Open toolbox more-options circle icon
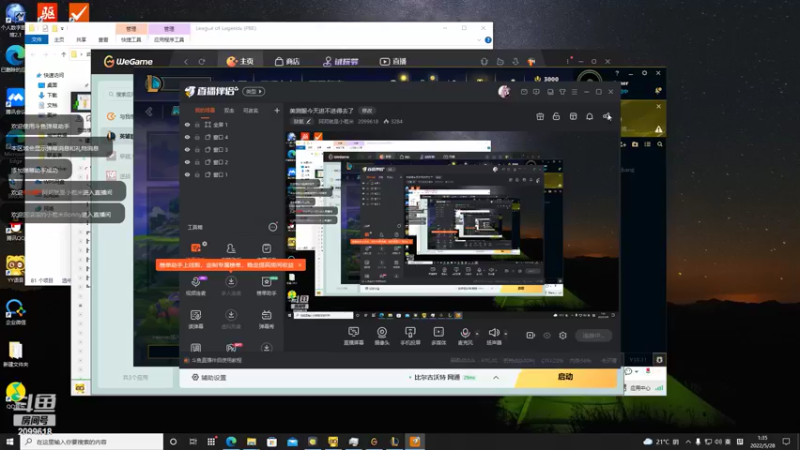800x450 pixels. 273,227
